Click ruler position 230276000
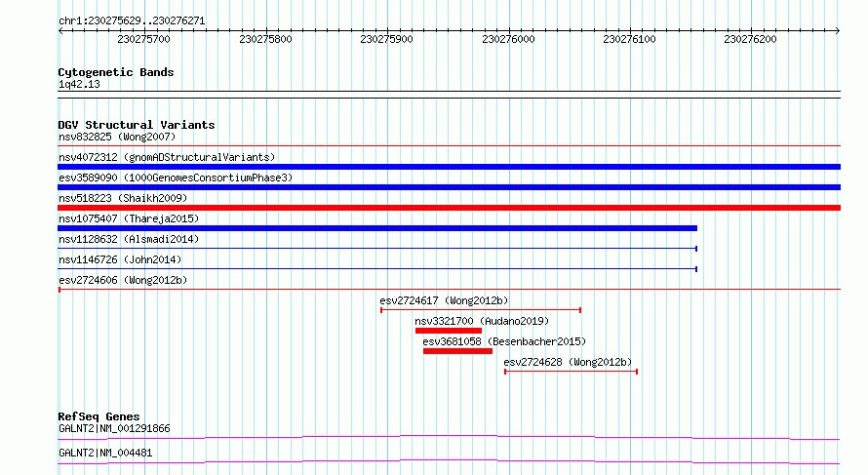The height and width of the screenshot is (475, 868). (508, 39)
